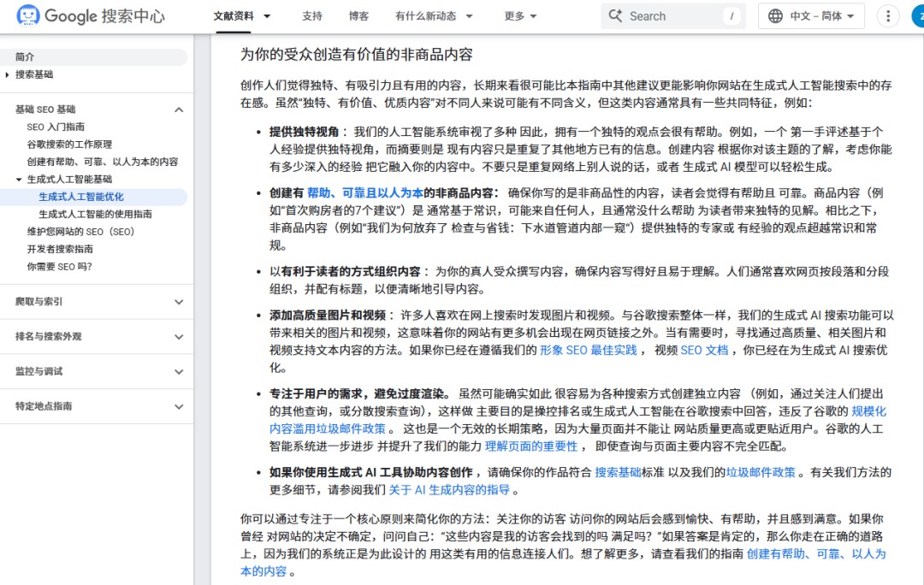Open 谷歌搜索的工作原理 in sidebar
The width and height of the screenshot is (924, 585).
click(69, 145)
